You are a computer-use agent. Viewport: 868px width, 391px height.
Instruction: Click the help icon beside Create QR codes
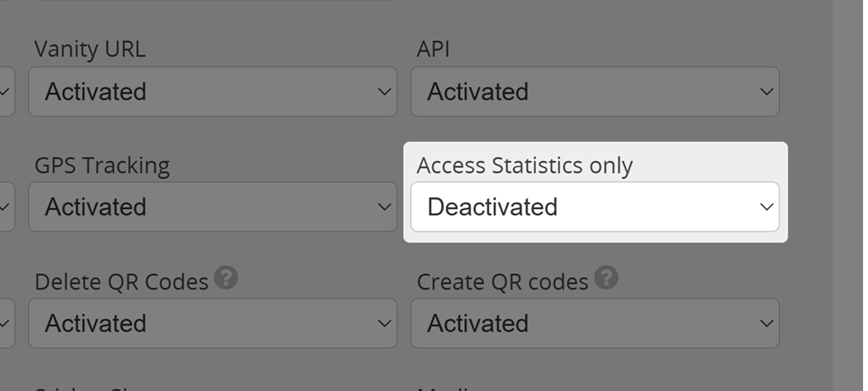coord(606,278)
